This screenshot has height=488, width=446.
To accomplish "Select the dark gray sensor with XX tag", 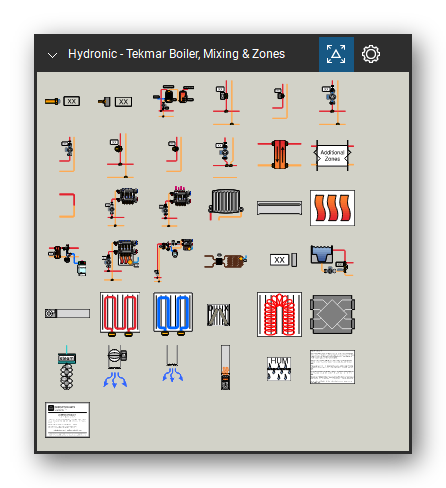I will [115, 102].
